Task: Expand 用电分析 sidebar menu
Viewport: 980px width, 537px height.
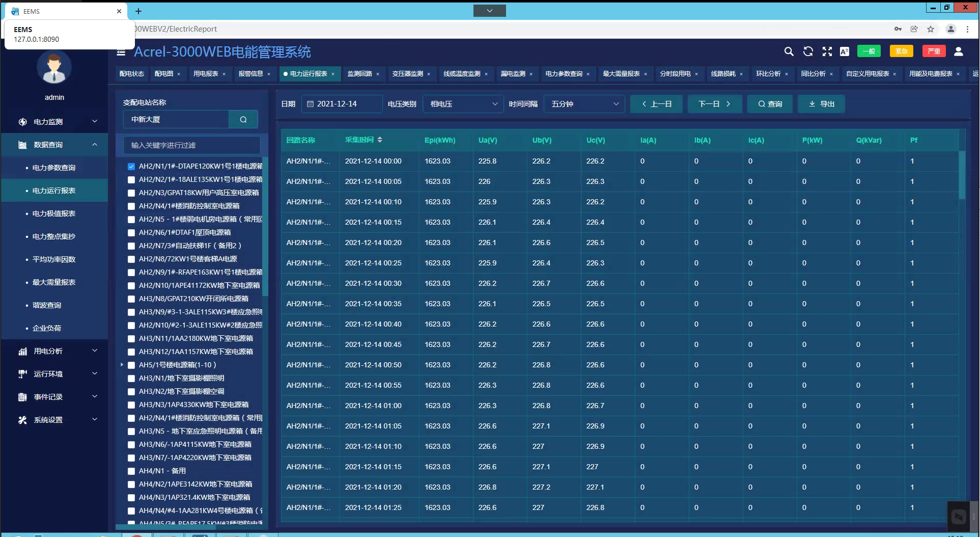Action: [54, 351]
